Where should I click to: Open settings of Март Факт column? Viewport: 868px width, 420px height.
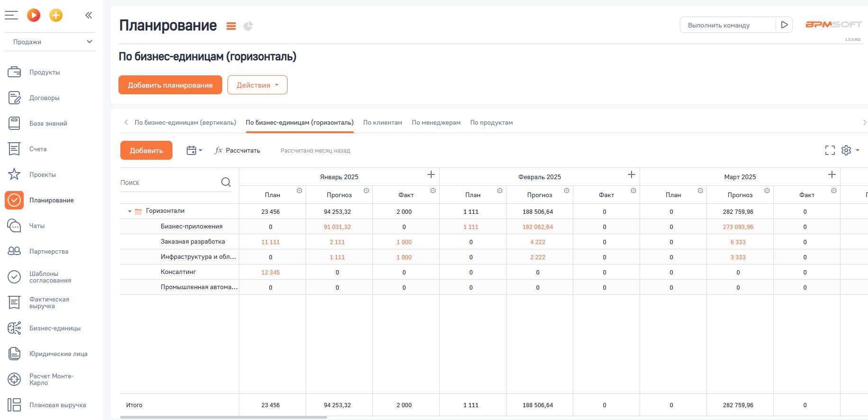coord(834,191)
